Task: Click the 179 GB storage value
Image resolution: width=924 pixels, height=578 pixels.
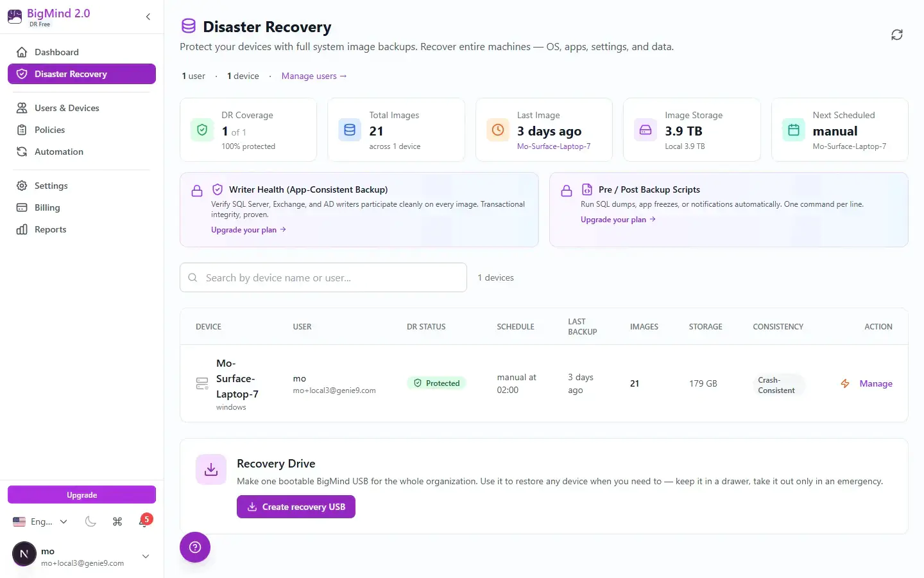Action: click(x=703, y=383)
